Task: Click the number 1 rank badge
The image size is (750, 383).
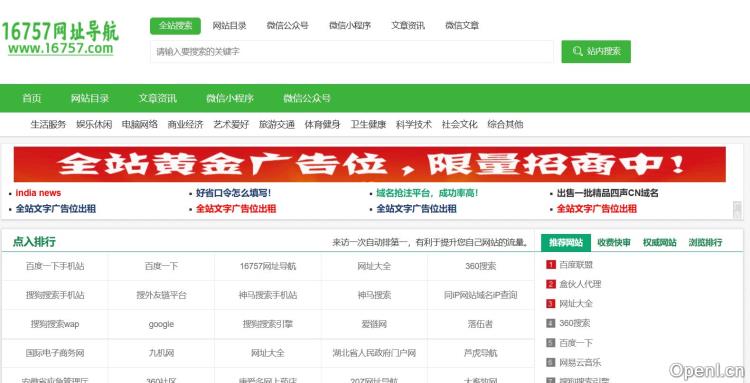Action: (x=551, y=265)
